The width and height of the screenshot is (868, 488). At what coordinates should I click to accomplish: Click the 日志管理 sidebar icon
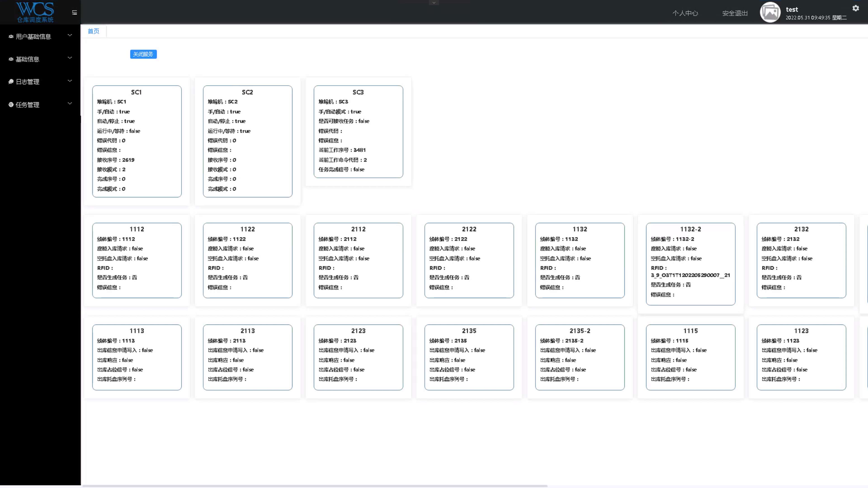[x=11, y=82]
